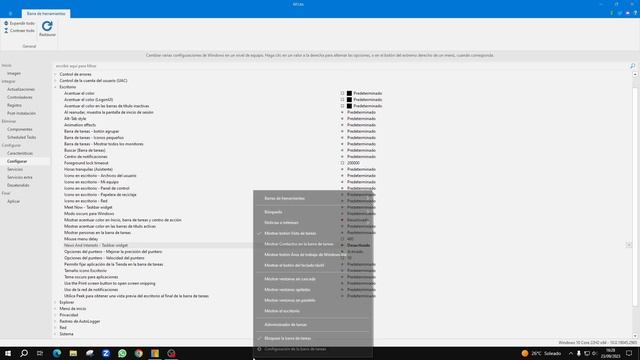The image size is (640, 360).
Task: Show hidden system tray icons
Action: click(571, 353)
